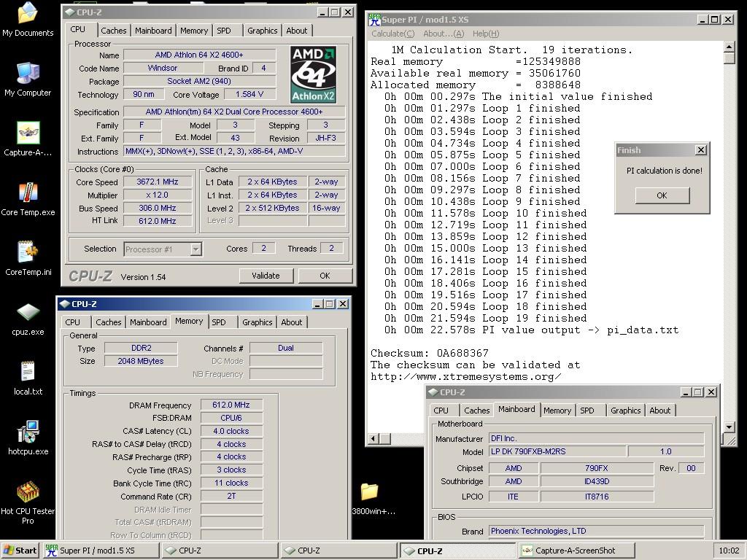
Task: Click the BIOS Brand Phoenix Technologies, LTD
Action: point(597,531)
